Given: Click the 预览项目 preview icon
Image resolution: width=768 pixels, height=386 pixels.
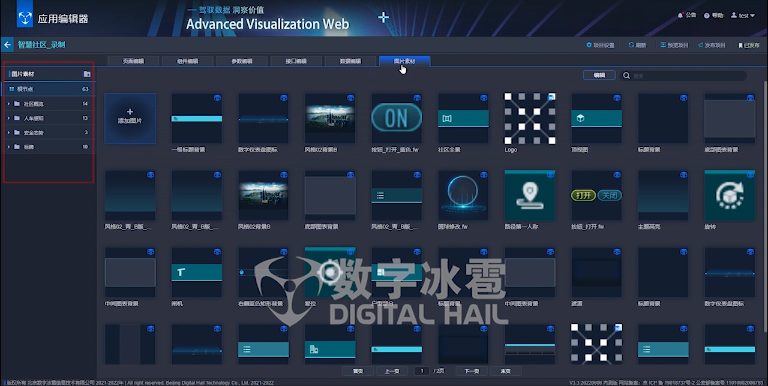Looking at the screenshot, I should pyautogui.click(x=663, y=45).
